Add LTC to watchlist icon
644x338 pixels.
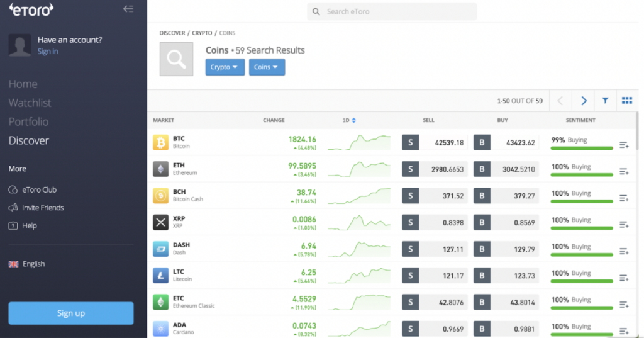point(624,278)
